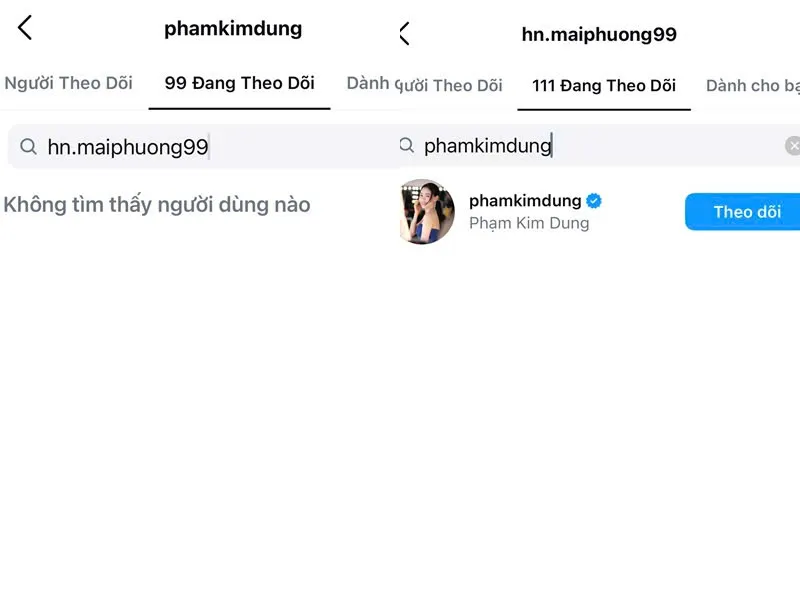Focus search field containing hn.maiphuong99

click(203, 146)
